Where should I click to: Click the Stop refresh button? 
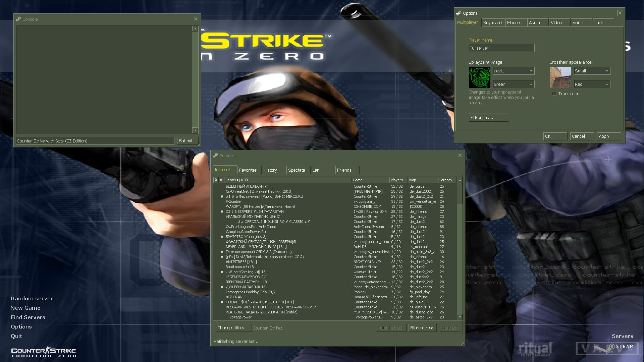422,328
